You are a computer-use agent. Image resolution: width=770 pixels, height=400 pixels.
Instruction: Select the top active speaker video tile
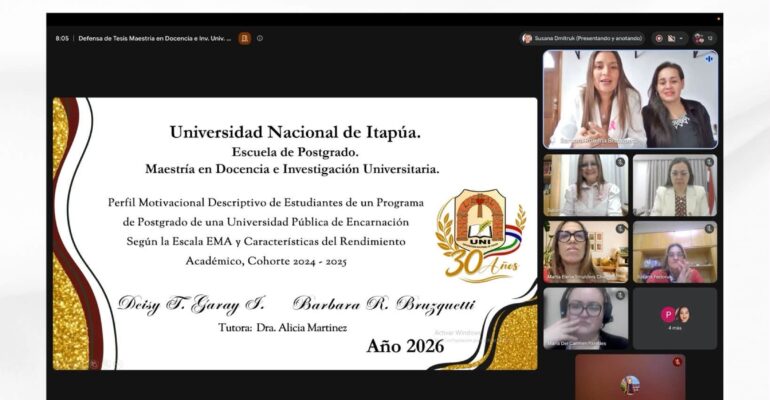[630, 99]
